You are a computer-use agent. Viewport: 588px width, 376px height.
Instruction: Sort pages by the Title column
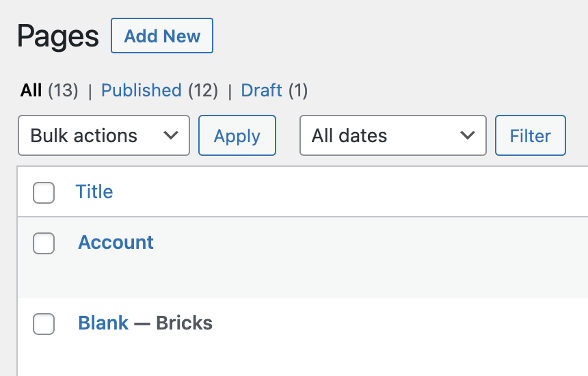(x=94, y=192)
